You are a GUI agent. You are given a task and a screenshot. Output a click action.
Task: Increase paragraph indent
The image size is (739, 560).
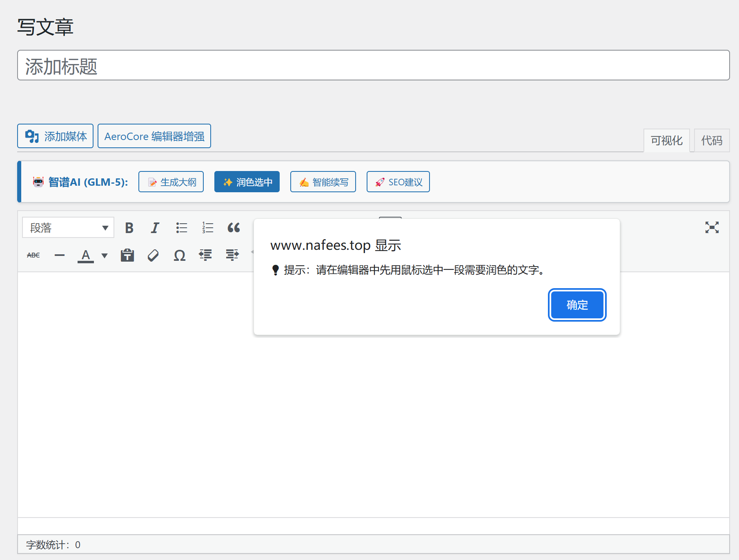232,256
